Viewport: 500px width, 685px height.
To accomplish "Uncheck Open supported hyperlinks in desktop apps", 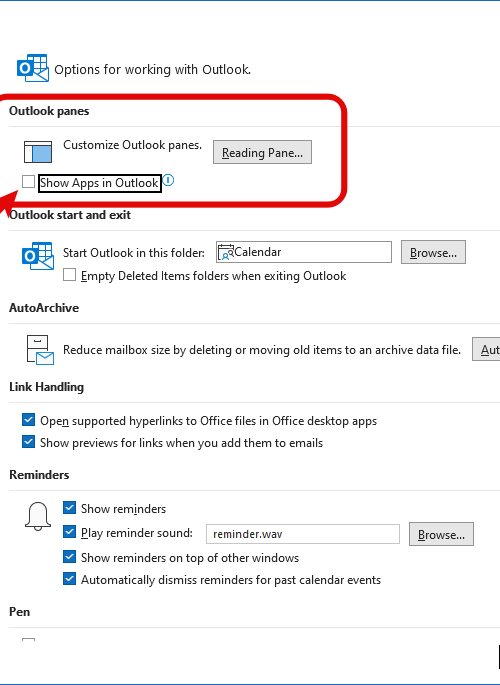I will (x=28, y=420).
